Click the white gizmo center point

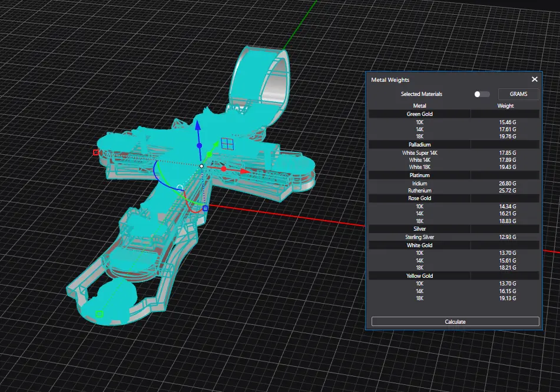point(201,167)
